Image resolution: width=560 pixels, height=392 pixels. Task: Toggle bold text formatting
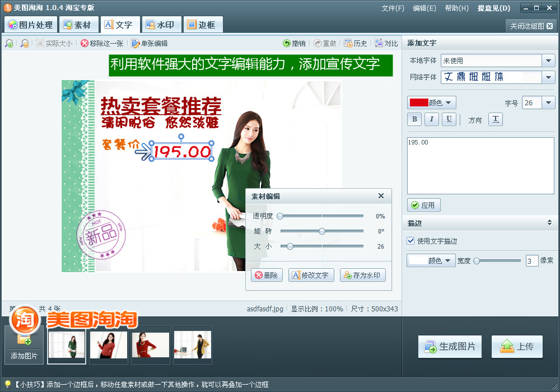[x=414, y=119]
